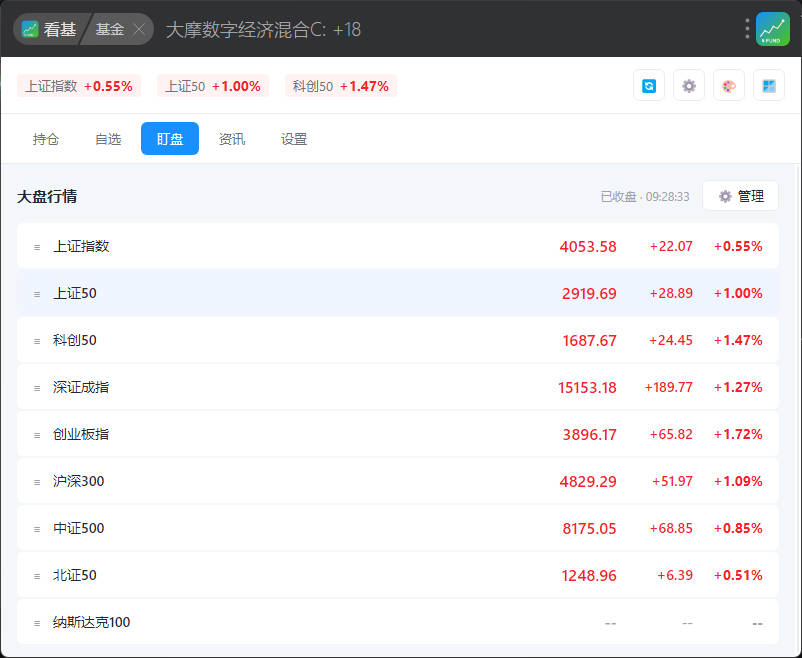This screenshot has width=802, height=658.
Task: Grab drag handle for 北证50 row
Action: (37, 577)
